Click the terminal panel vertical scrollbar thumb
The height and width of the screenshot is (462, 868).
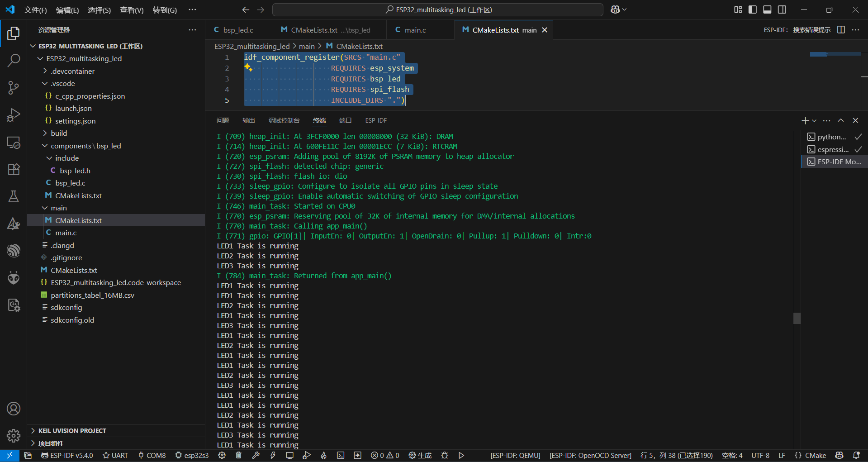coord(797,318)
